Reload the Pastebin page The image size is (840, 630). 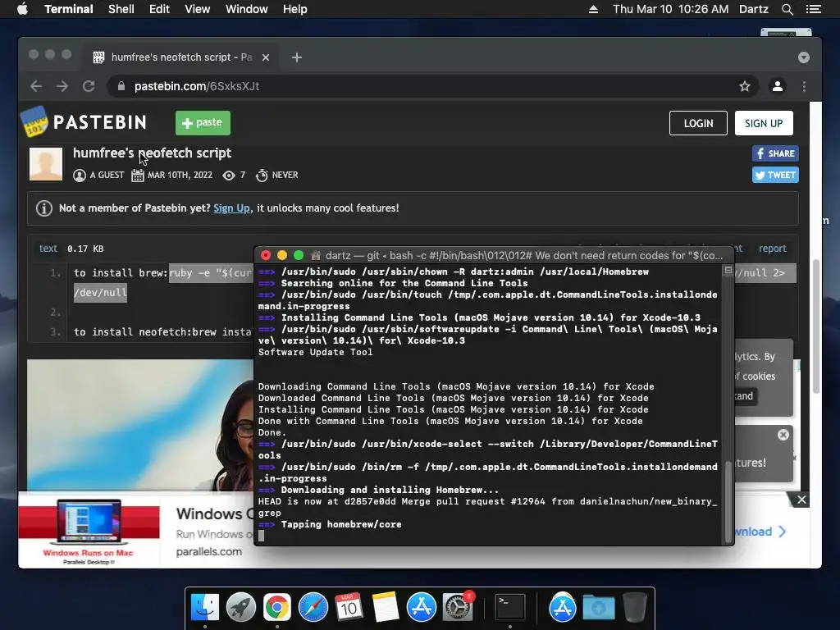click(89, 86)
